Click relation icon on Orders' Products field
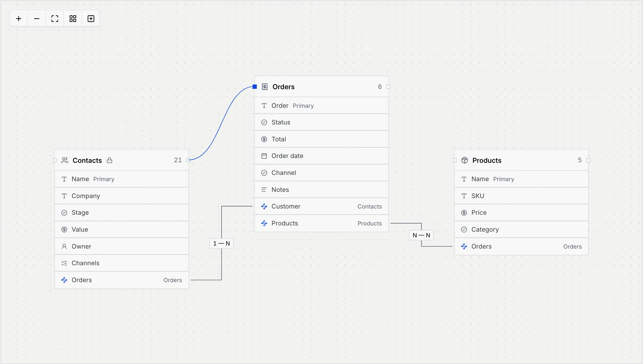Screen dimensions: 643x364 click(264, 223)
